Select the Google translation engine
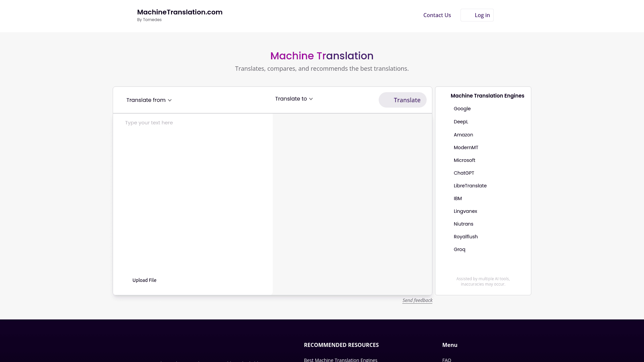Viewport: 644px width, 362px height. (462, 108)
